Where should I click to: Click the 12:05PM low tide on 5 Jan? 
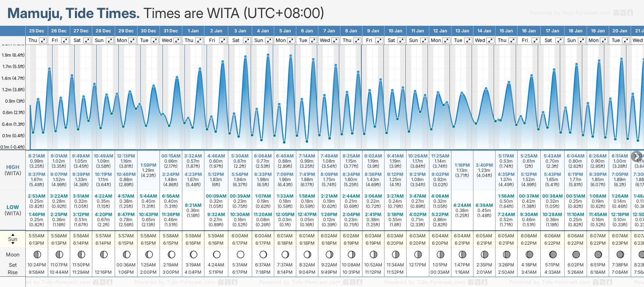[x=285, y=215]
